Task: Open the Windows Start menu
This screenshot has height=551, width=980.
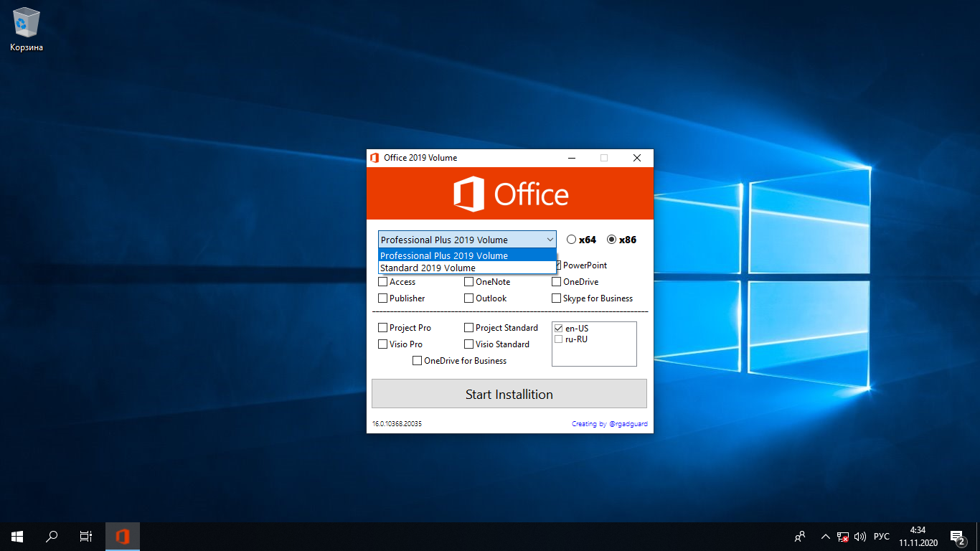Action: [x=17, y=536]
